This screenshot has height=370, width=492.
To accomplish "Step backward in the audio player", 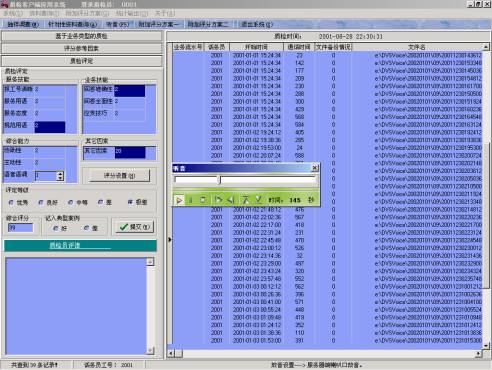I will [230, 200].
